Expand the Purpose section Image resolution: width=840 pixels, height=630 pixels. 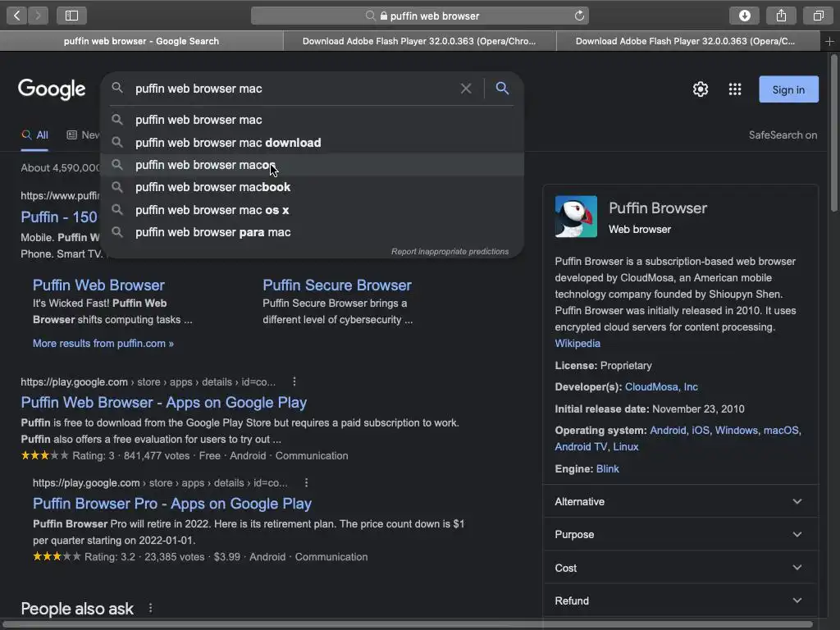coord(680,534)
